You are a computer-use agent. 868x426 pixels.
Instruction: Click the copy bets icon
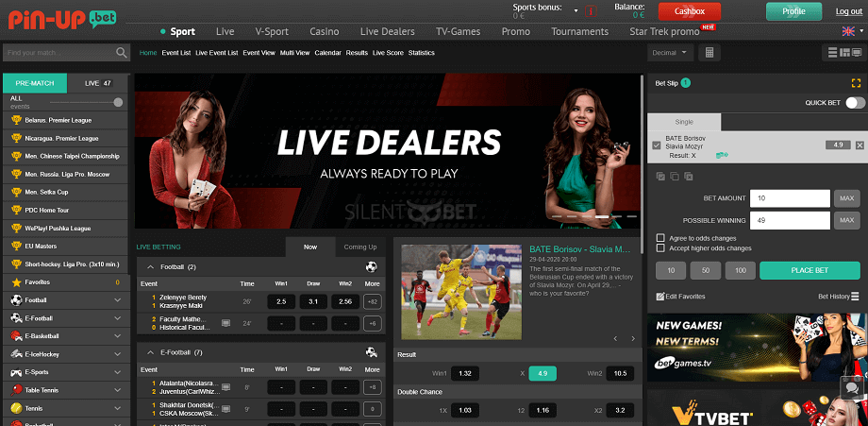click(675, 176)
